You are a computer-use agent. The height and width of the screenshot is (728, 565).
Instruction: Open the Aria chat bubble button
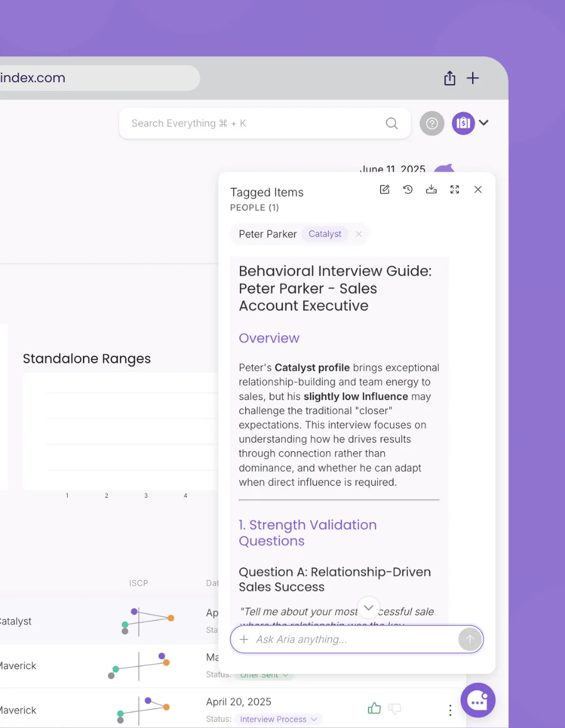[x=478, y=700]
